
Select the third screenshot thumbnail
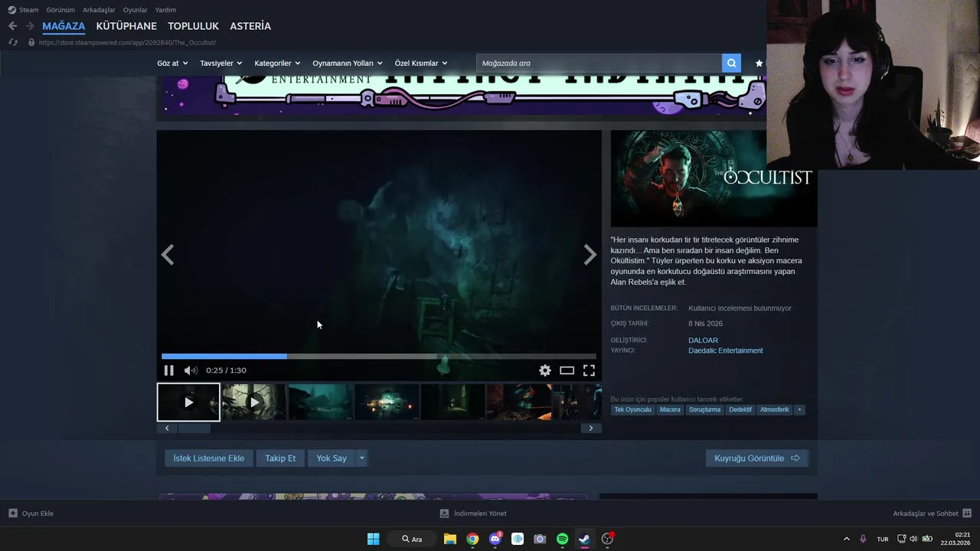(321, 402)
